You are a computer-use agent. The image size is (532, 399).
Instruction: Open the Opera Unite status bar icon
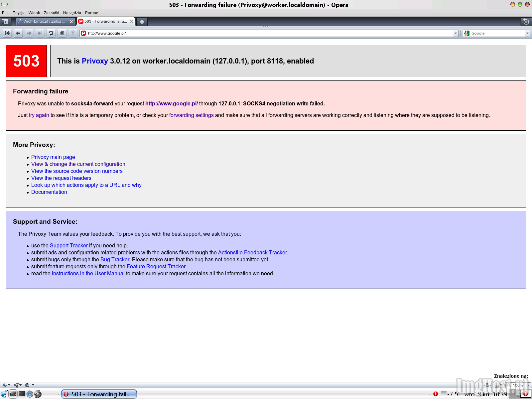[16, 385]
